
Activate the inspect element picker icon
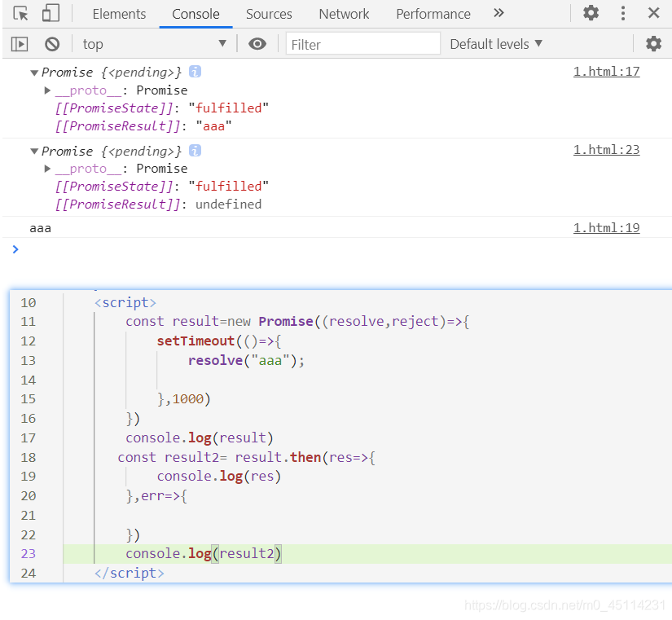click(20, 13)
